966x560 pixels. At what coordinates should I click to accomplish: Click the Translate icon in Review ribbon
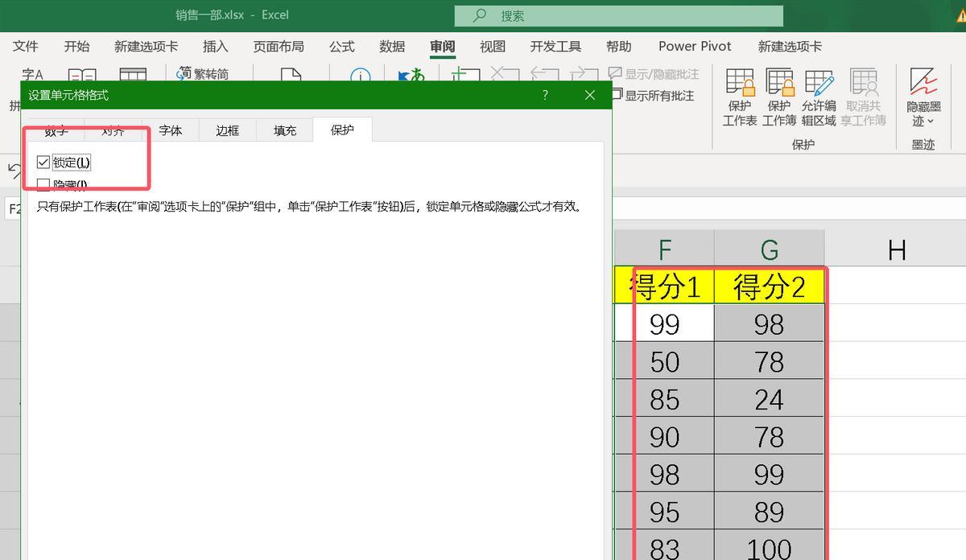point(411,77)
